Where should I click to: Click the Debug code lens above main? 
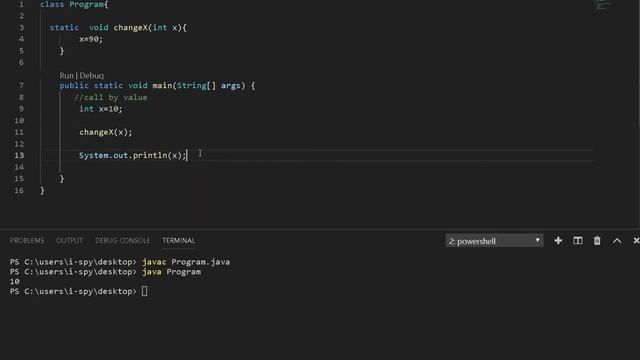tap(91, 76)
